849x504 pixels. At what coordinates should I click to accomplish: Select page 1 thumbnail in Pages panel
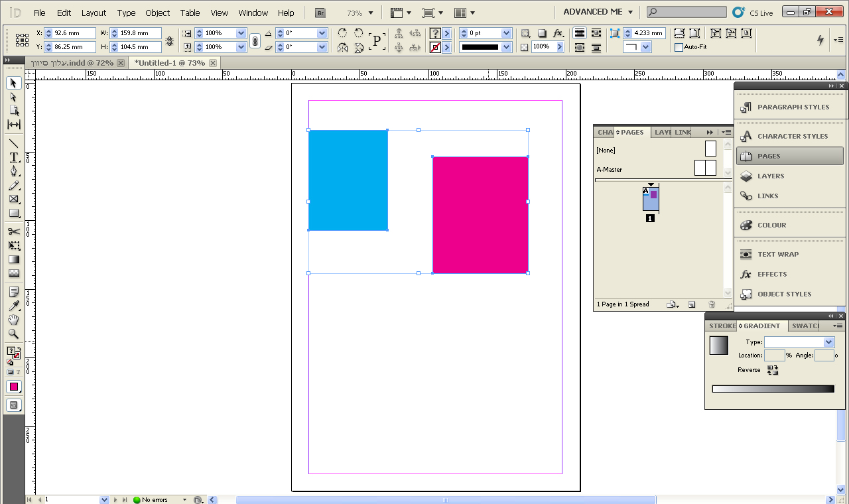pos(651,199)
